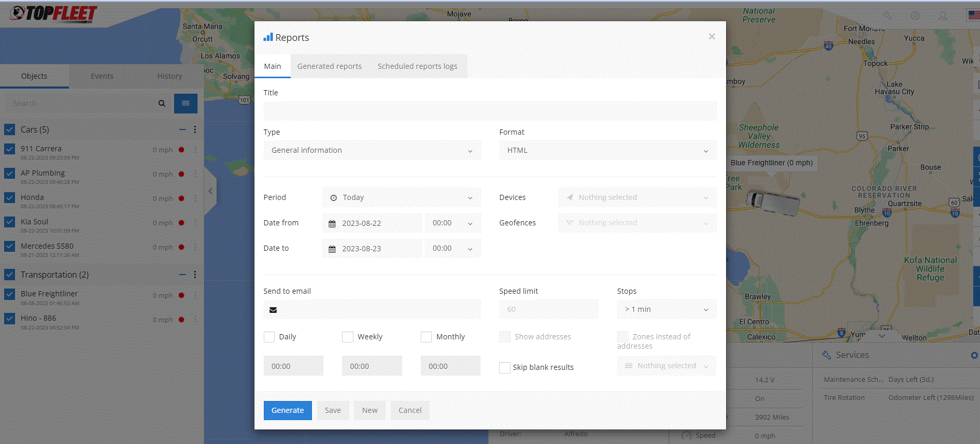Click the search magnifier icon in Objects panel
The image size is (980, 444).
[x=162, y=104]
